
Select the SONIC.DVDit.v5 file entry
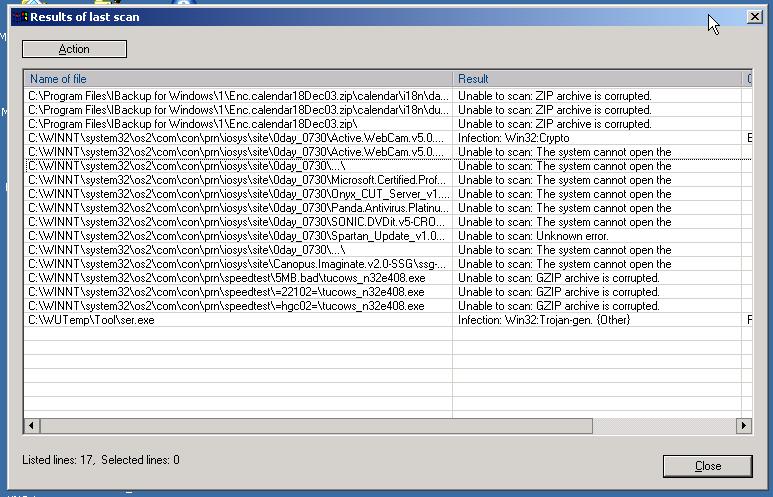click(238, 222)
